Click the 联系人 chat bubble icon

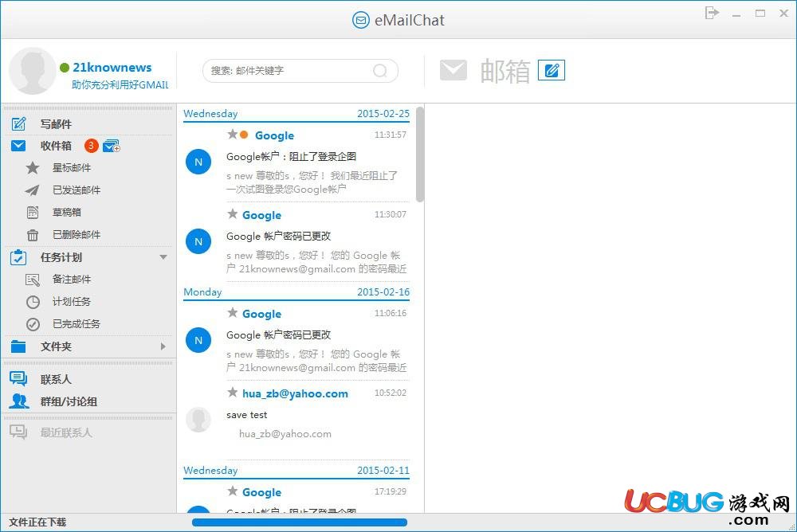(18, 378)
